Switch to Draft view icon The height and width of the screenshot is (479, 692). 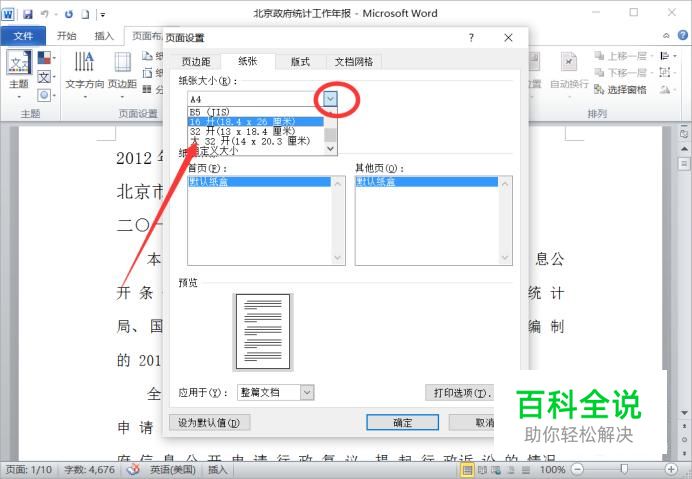point(526,470)
